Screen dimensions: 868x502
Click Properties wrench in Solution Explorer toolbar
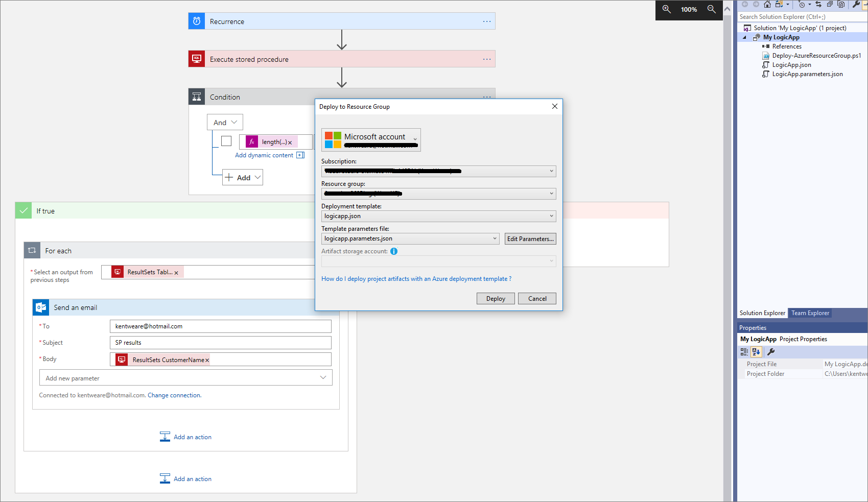(x=856, y=5)
